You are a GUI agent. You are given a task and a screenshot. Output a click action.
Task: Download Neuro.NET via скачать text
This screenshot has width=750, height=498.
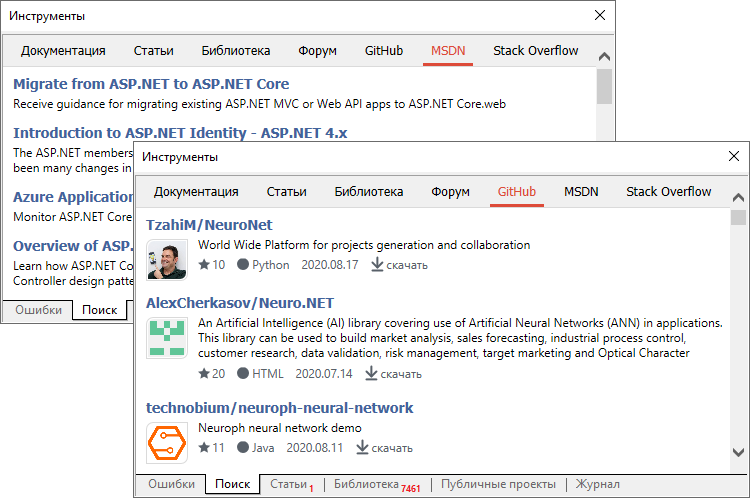[x=401, y=374]
